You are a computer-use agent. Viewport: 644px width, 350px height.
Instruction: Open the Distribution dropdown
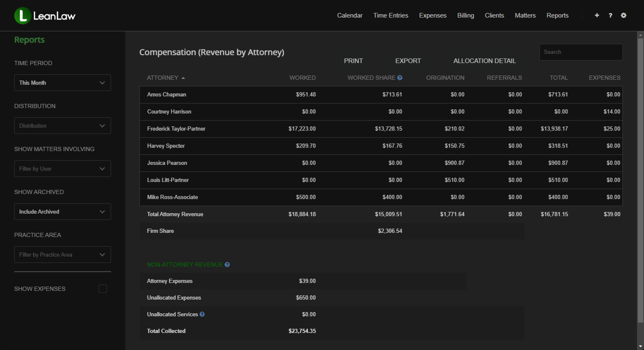pyautogui.click(x=63, y=126)
